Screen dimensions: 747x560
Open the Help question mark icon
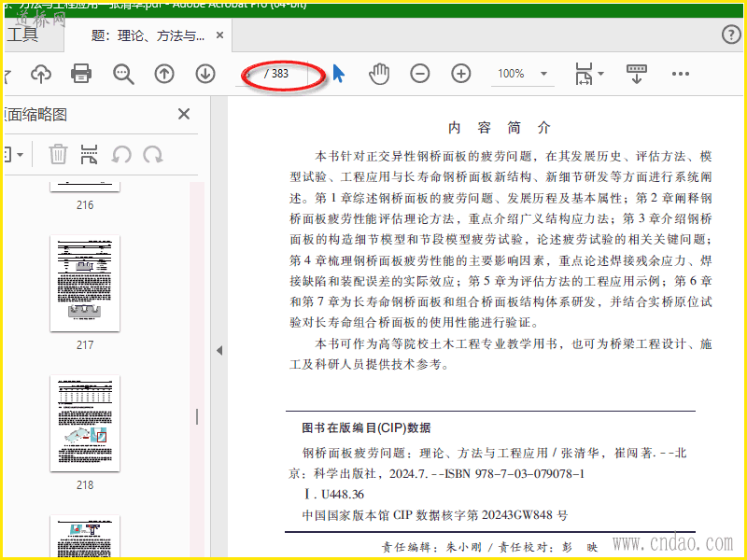tap(731, 35)
